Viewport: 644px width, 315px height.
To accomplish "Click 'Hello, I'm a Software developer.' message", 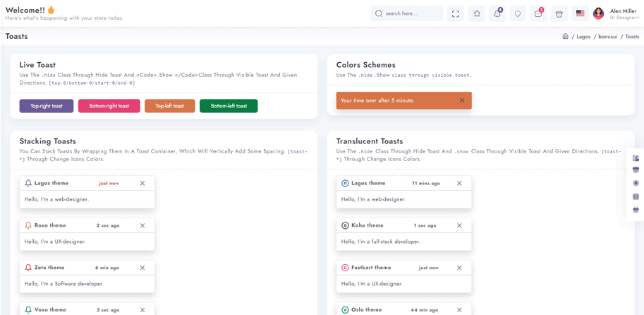I will click(63, 284).
